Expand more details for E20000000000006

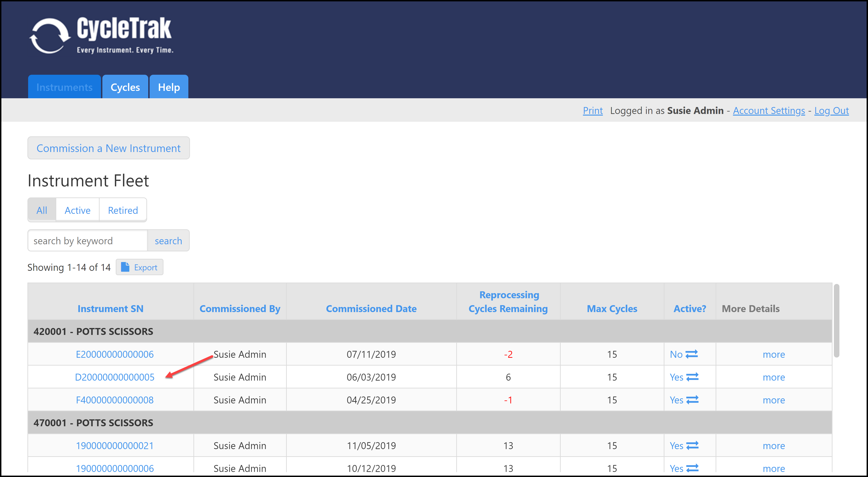click(x=773, y=354)
